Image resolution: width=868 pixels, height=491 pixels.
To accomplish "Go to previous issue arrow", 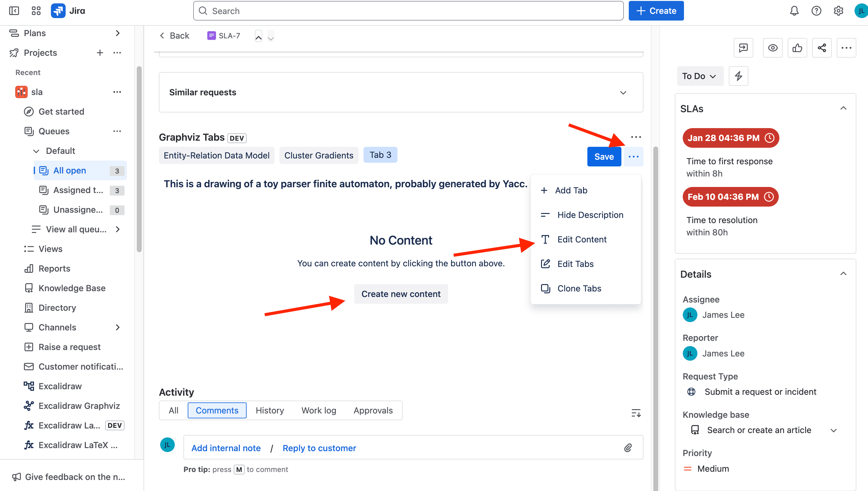I will (259, 36).
